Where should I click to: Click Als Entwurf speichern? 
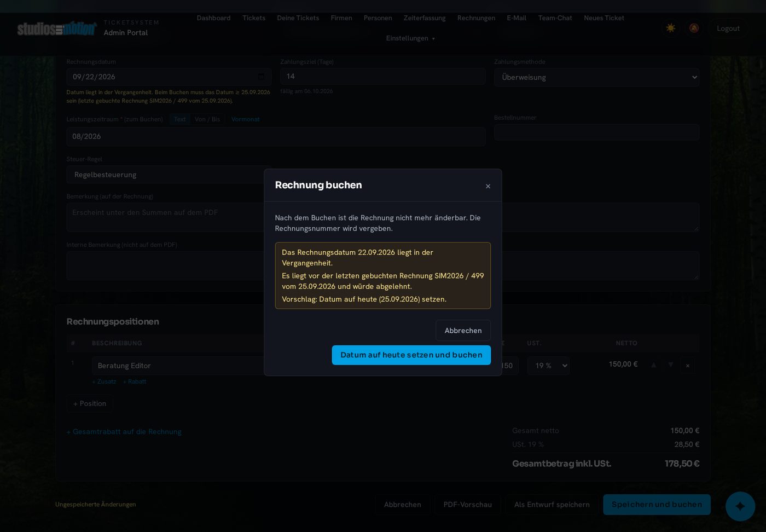pyautogui.click(x=552, y=505)
